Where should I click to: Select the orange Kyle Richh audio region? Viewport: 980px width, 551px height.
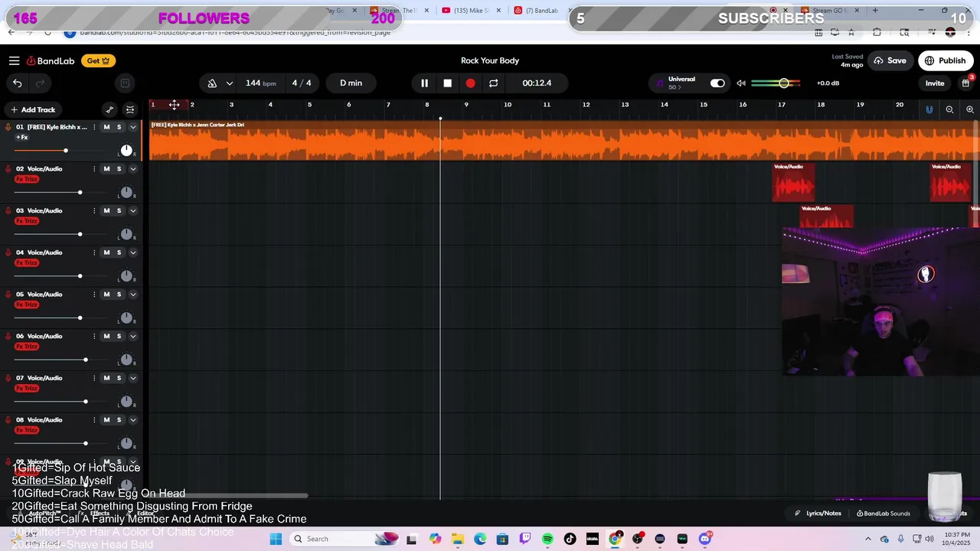pos(564,141)
